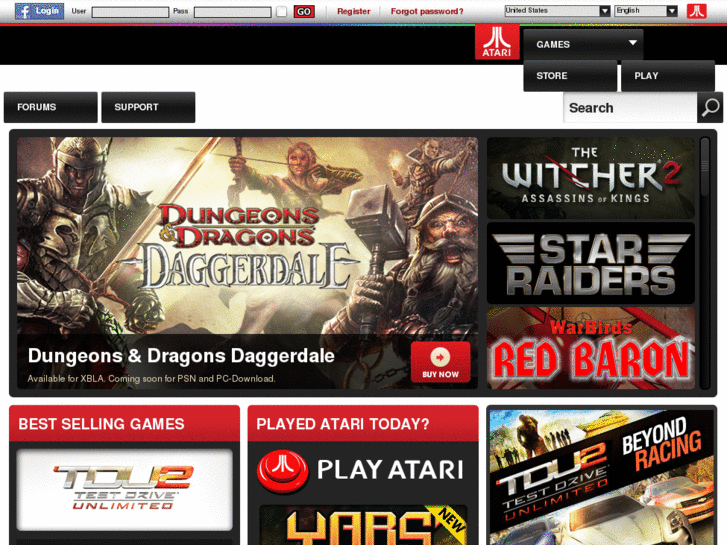
Task: Click the red Play Atari joystick button icon
Action: coord(282,470)
